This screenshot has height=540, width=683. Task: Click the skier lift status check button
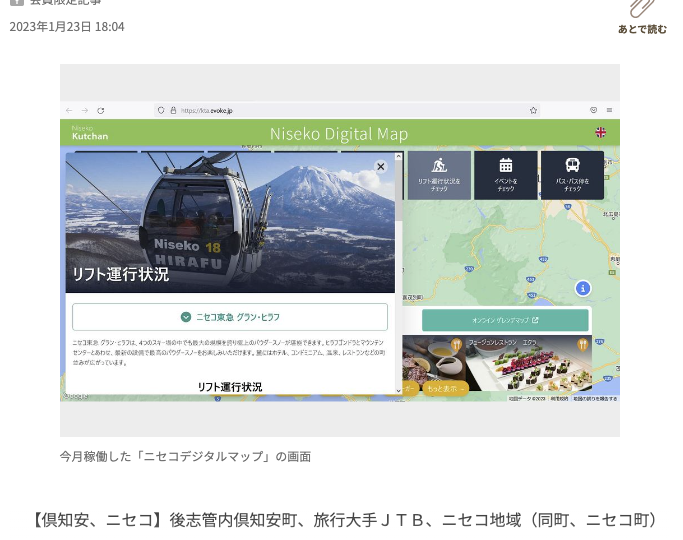point(439,176)
